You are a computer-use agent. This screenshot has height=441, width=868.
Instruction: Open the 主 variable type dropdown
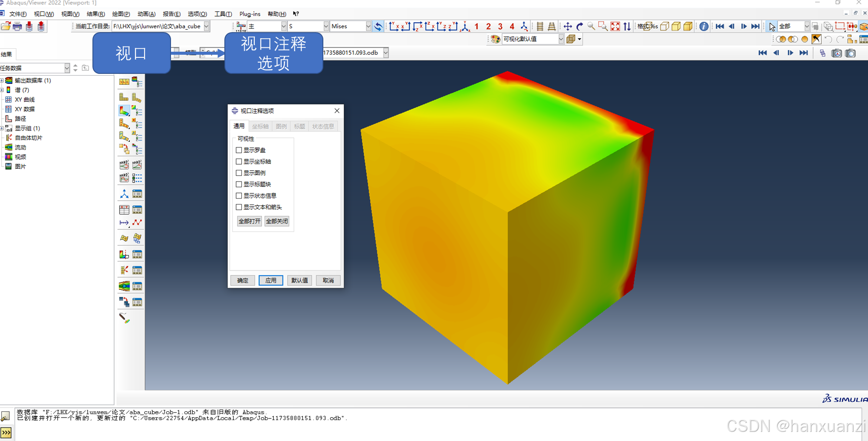(283, 26)
